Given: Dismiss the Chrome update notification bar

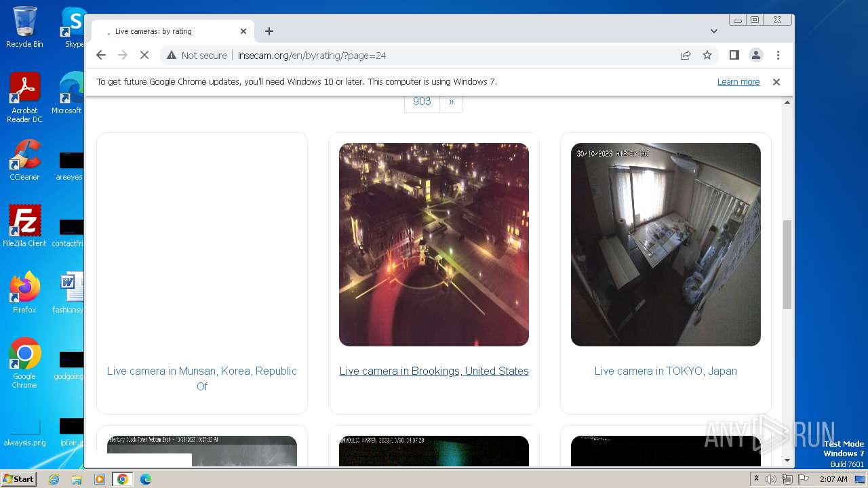Looking at the screenshot, I should click(776, 81).
